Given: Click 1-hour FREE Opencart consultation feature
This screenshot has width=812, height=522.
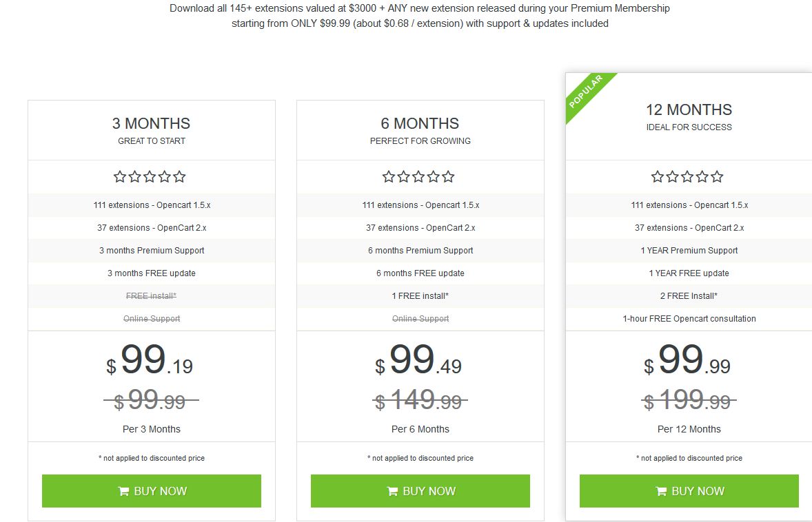Looking at the screenshot, I should [x=689, y=319].
